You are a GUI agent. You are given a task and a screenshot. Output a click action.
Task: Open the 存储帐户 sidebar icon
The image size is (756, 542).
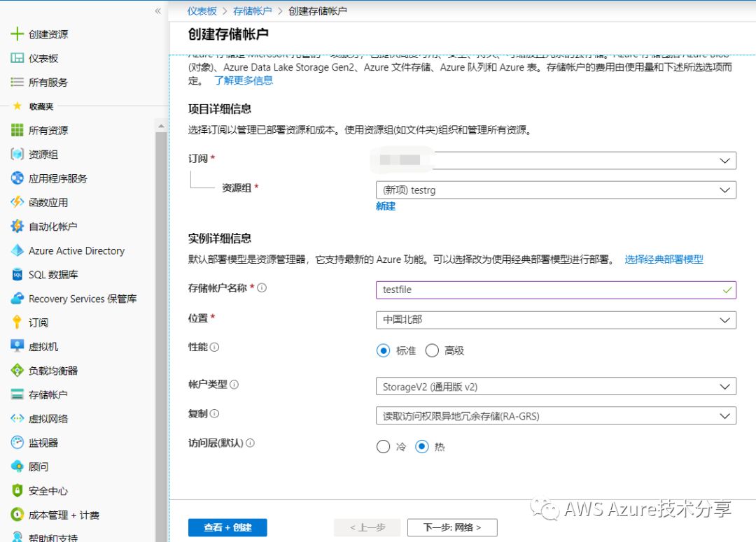pos(17,394)
